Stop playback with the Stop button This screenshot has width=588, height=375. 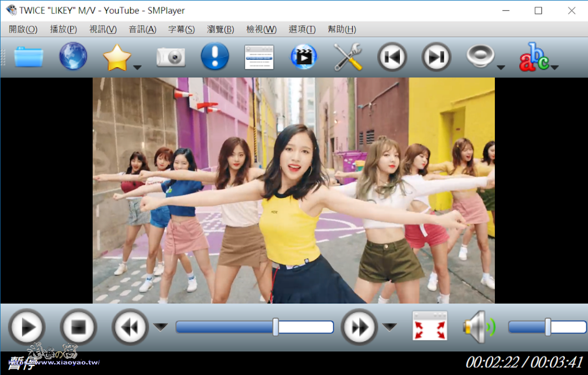click(78, 327)
